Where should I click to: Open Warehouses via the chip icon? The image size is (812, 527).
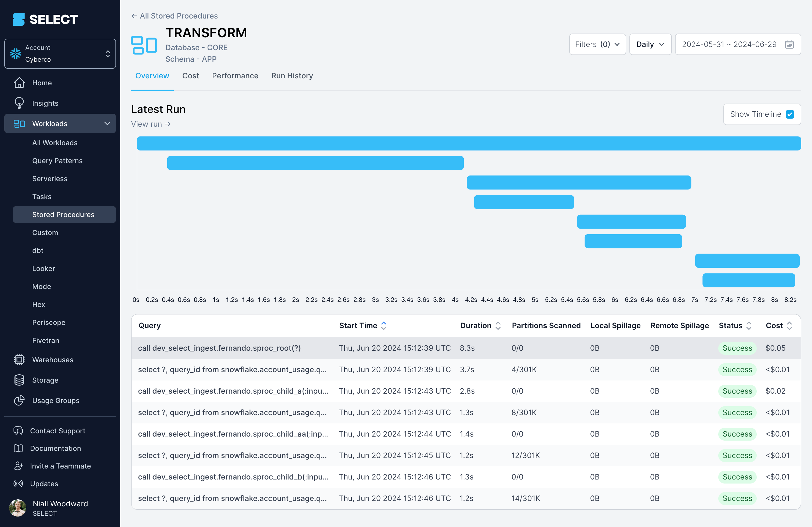click(19, 360)
